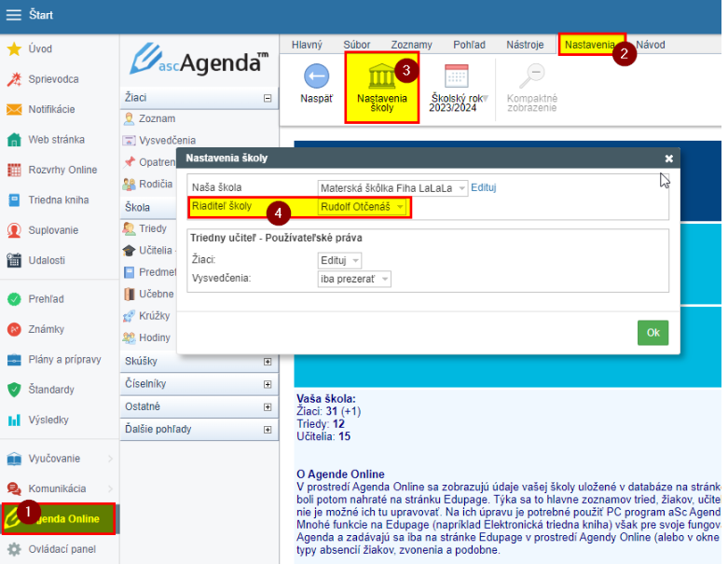The height and width of the screenshot is (564, 728).
Task: Open Opatrenia pin icon
Action: pos(129,162)
